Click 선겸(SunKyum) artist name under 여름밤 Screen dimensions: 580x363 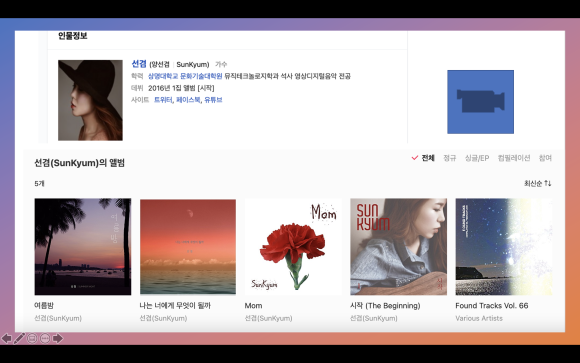(x=58, y=318)
